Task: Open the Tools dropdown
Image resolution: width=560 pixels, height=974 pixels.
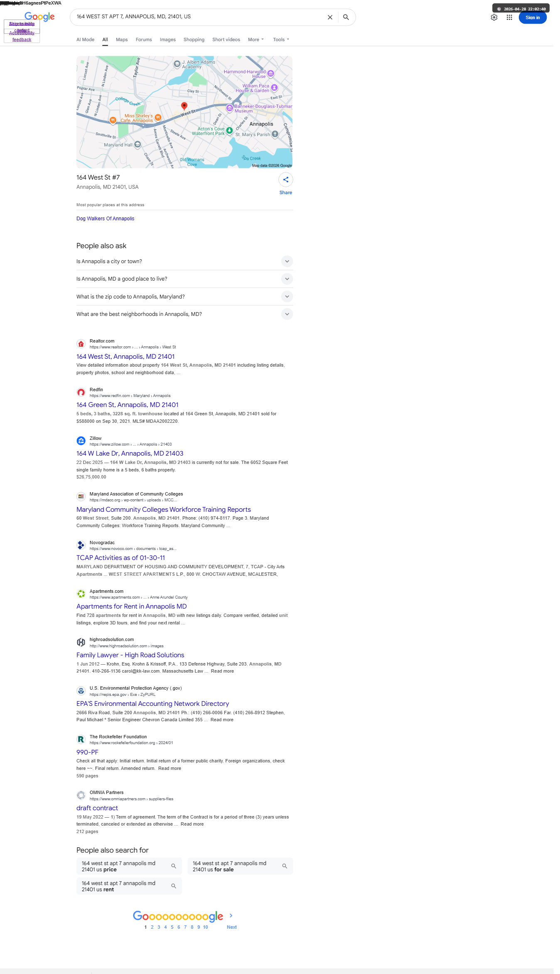Action: click(x=281, y=40)
